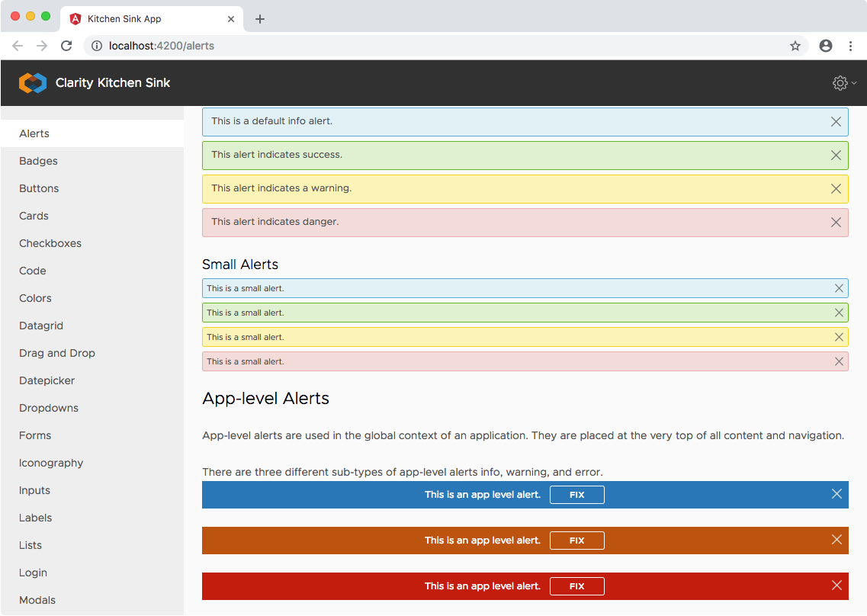Dismiss the yellow small alert
867x616 pixels.
tap(839, 337)
